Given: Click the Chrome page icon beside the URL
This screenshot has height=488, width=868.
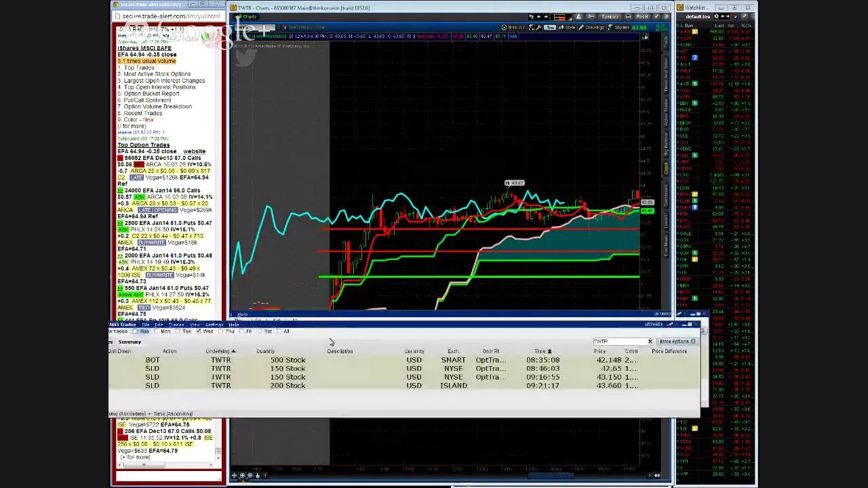Looking at the screenshot, I should click(x=117, y=16).
